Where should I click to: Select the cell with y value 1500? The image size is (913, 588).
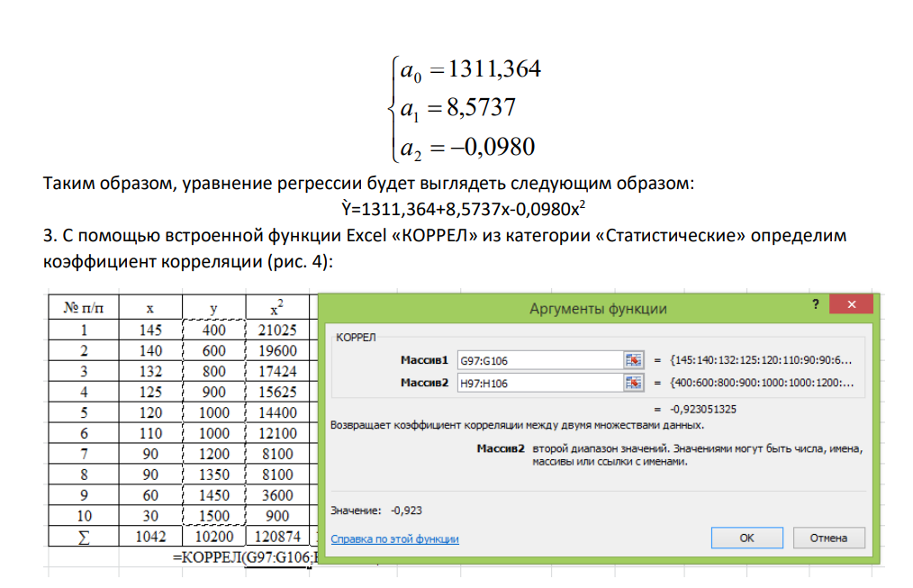tap(213, 516)
